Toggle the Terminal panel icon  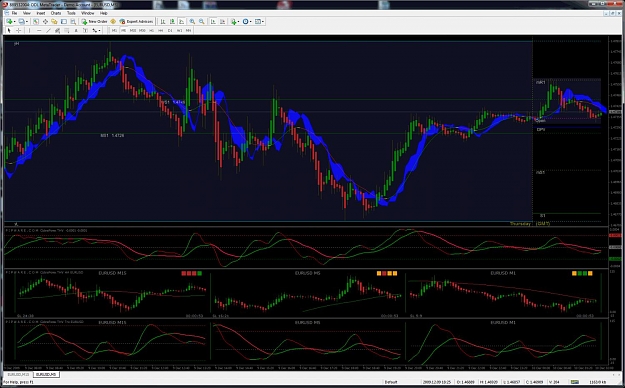coord(64,22)
